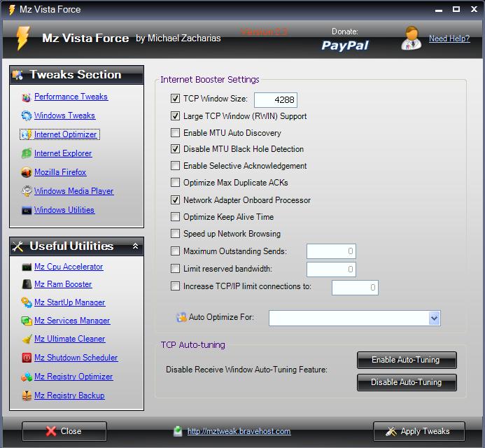The height and width of the screenshot is (448, 485).
Task: Open Windows Media Player tweaks
Action: pyautogui.click(x=74, y=191)
